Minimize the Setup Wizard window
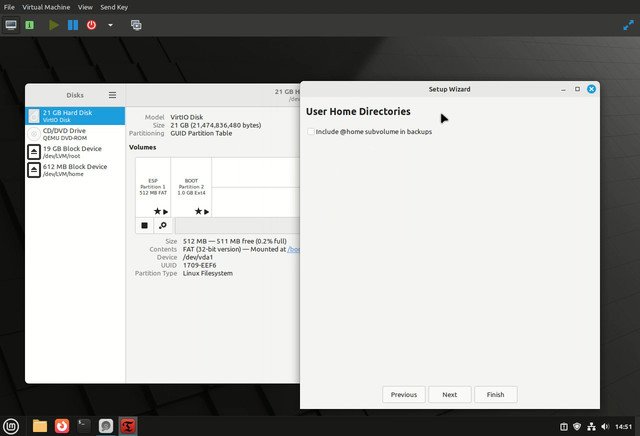This screenshot has height=436, width=640. pos(563,89)
